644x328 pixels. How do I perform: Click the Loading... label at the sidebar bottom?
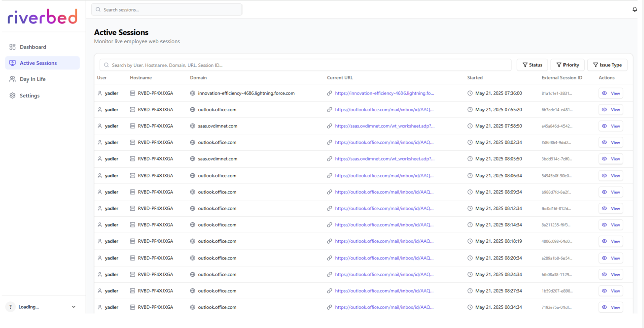click(x=29, y=307)
